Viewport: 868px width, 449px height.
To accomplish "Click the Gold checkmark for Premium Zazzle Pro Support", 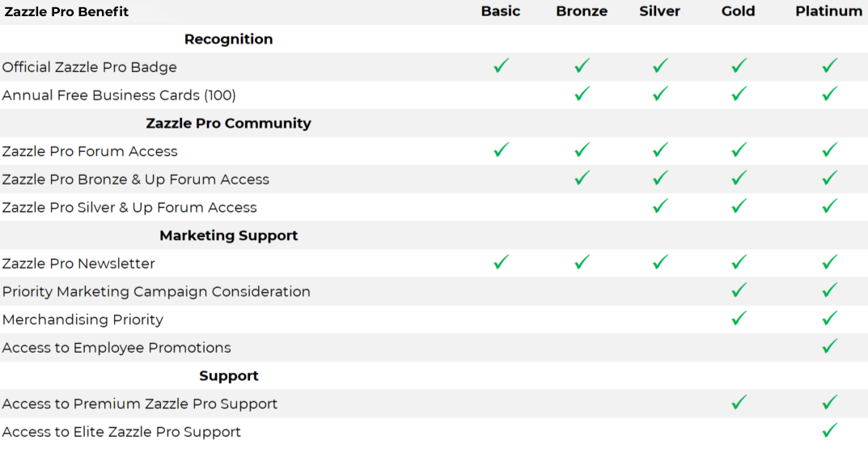I will [x=739, y=403].
